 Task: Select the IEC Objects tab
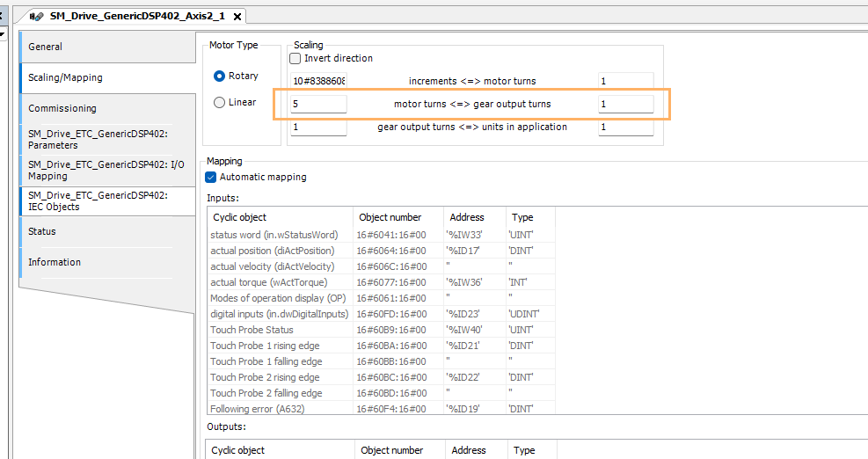(x=106, y=200)
